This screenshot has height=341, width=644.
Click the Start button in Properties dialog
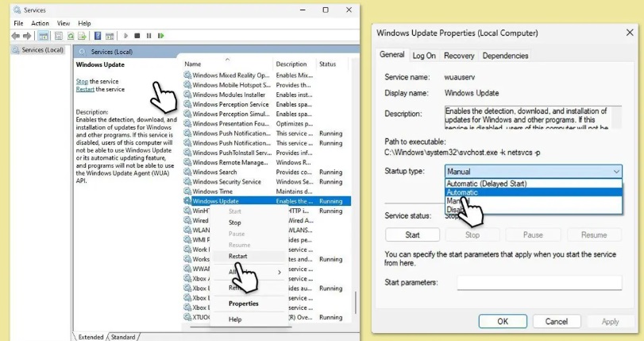[x=412, y=234]
